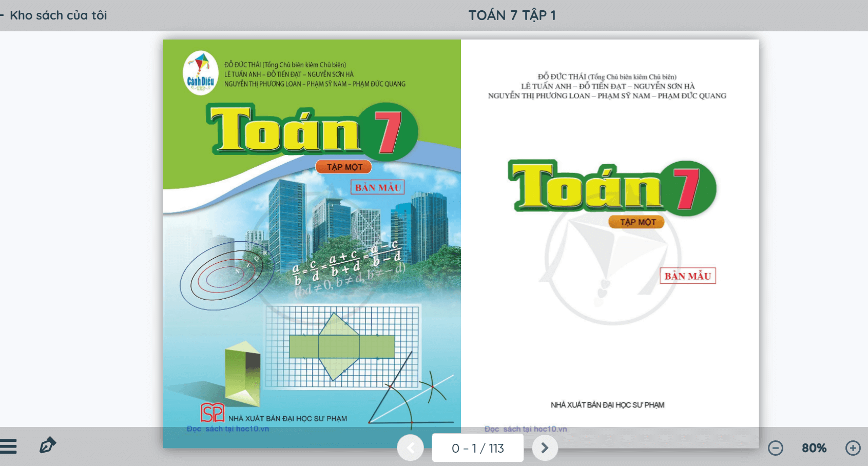Click the BẢN MẪU stamp on right page
This screenshot has width=868, height=466.
(688, 276)
